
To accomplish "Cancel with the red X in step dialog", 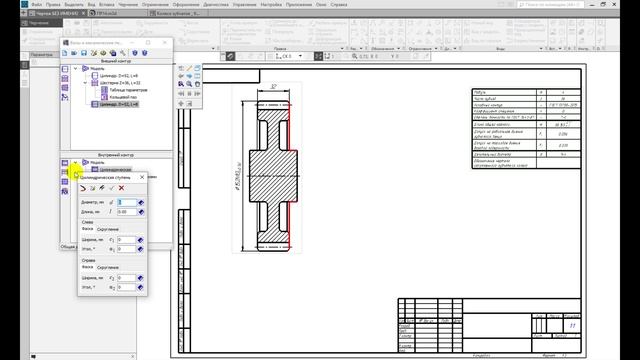I will [121, 188].
